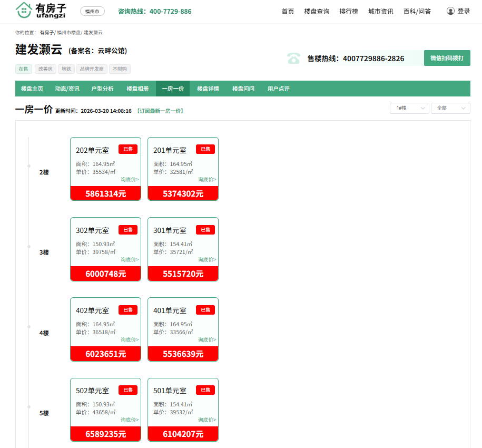482x448 pixels.
Task: Expand the 全部 filter dropdown
Action: pos(450,108)
